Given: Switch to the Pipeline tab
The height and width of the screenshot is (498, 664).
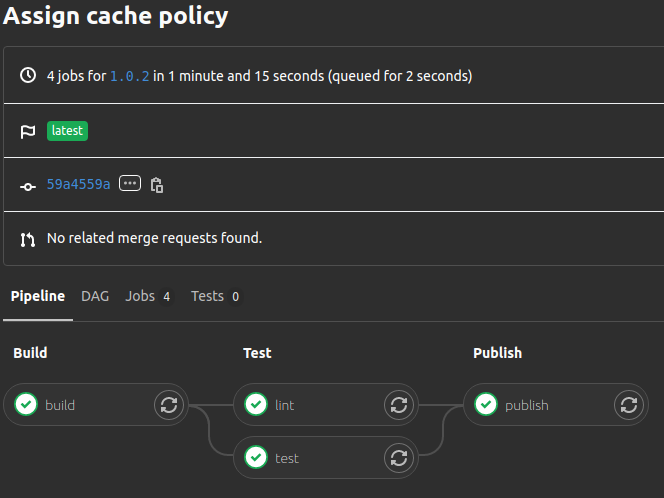Looking at the screenshot, I should (38, 296).
